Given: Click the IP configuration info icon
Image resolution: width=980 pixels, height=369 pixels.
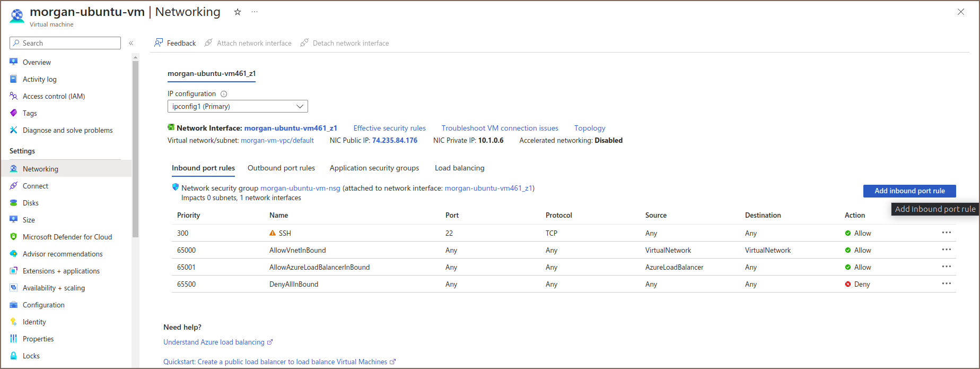Looking at the screenshot, I should [224, 94].
